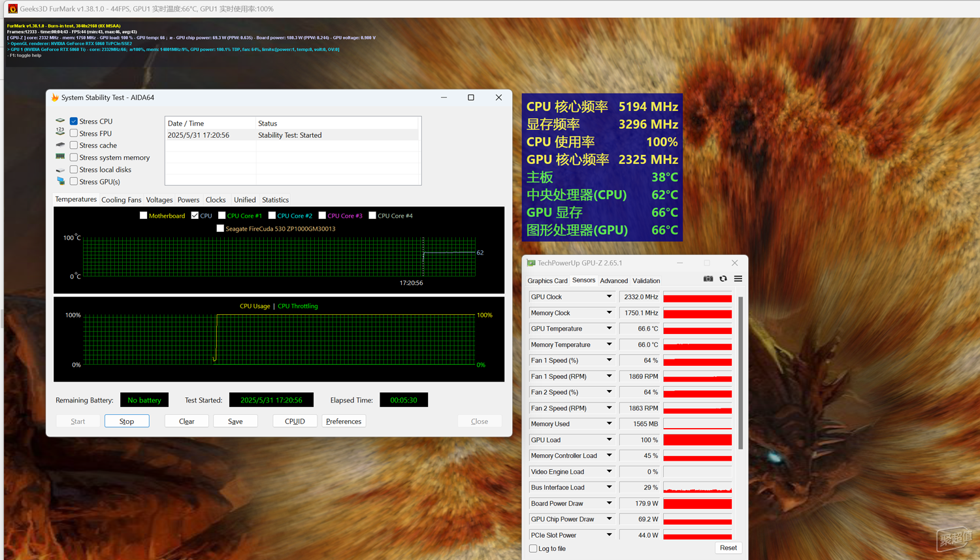Switch to the Cooling Fans tab
This screenshot has width=980, height=560.
122,200
